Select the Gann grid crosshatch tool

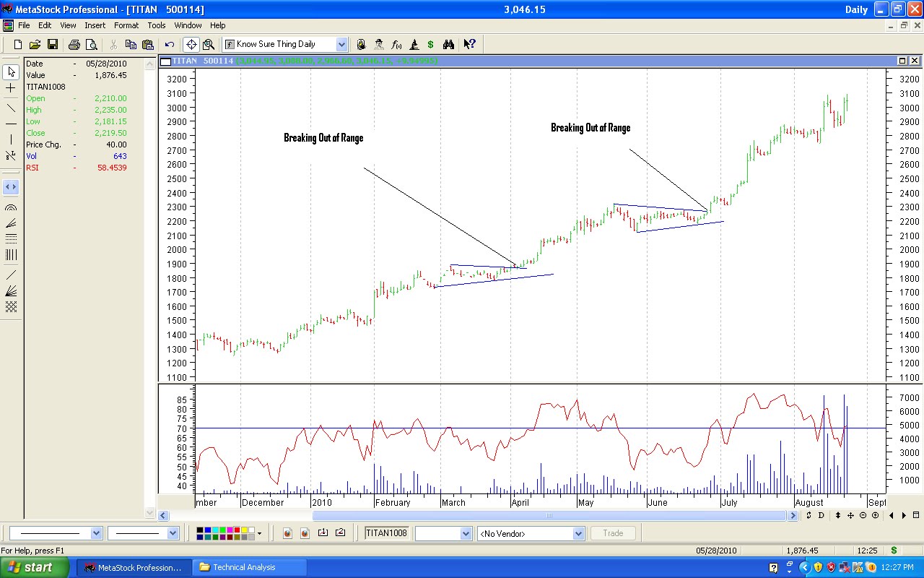pos(11,306)
